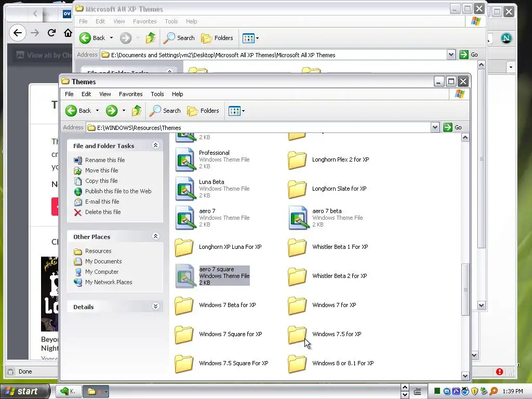532x399 pixels.
Task: Click the folder taskbar button
Action: 96,392
